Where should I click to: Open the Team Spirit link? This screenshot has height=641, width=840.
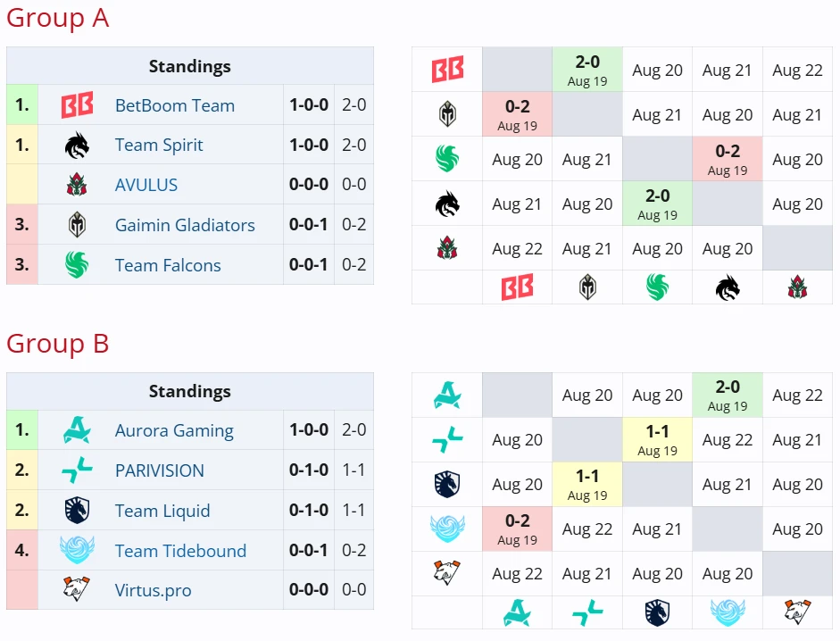[x=159, y=145]
